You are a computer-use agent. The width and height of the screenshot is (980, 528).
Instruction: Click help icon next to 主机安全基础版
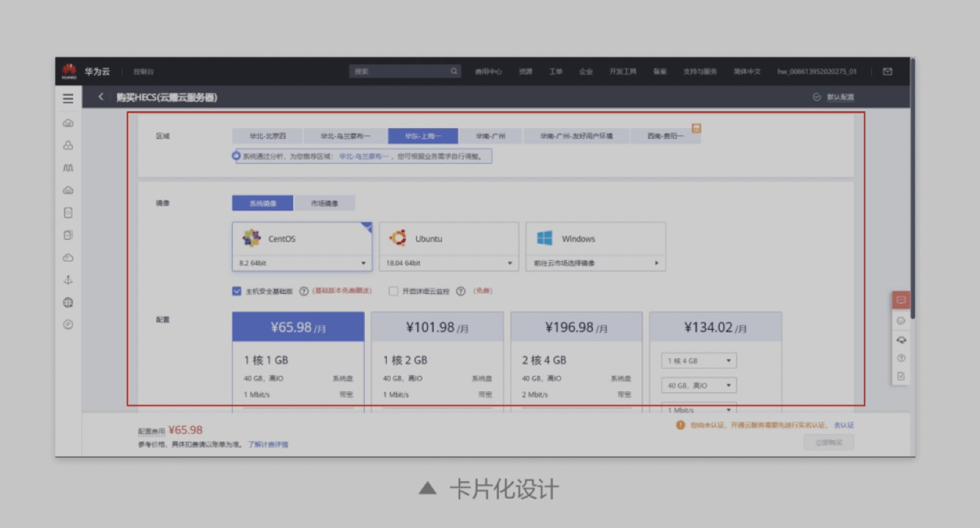[304, 291]
